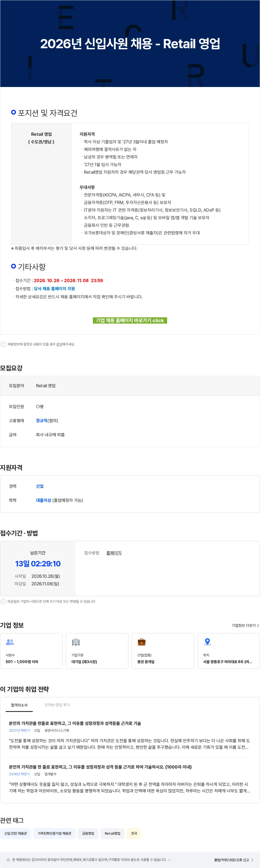260x868 pixels.
Task: Click the 2016년 하반기 date label
Action: click(19, 774)
